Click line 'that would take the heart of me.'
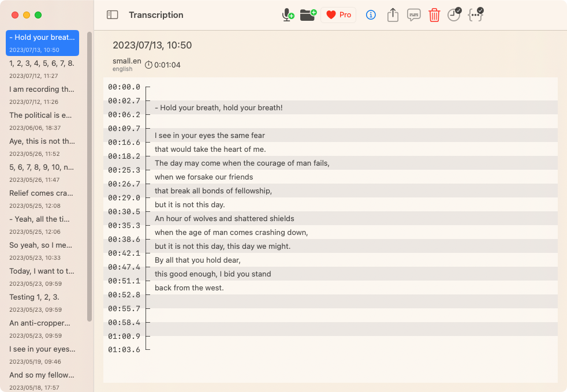Viewport: 567px width, 392px height. point(210,150)
